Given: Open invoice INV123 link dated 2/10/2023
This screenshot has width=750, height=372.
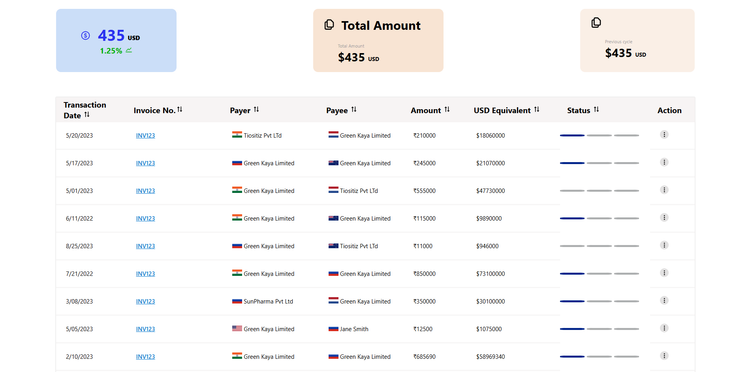Looking at the screenshot, I should point(145,357).
